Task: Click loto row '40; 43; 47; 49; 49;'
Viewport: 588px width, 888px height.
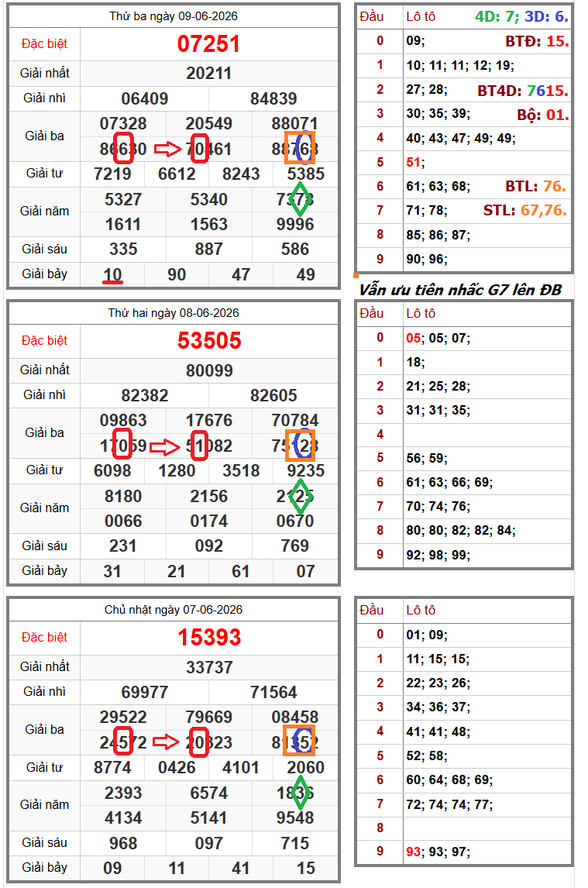Action: (460, 138)
